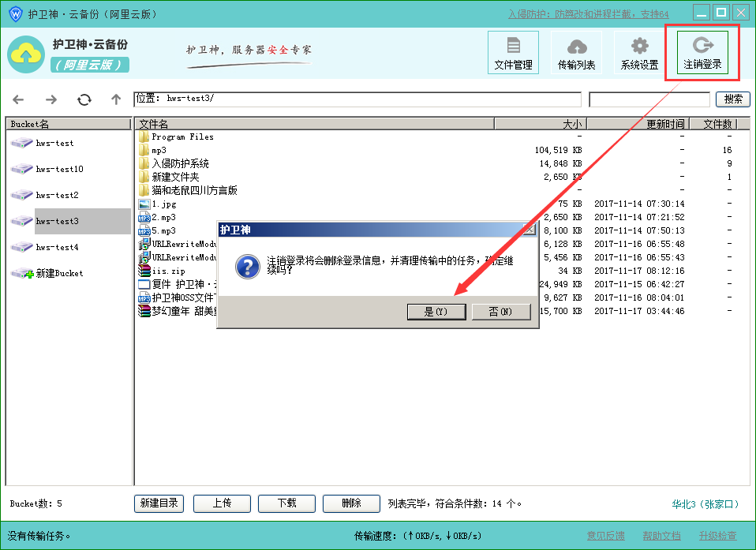Click the 位置 path input field
The width and height of the screenshot is (756, 550).
click(357, 99)
